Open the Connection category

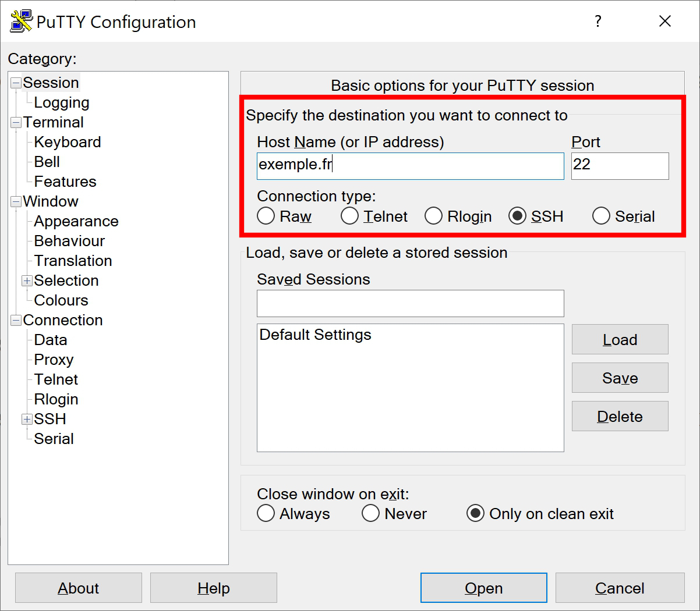pyautogui.click(x=63, y=320)
